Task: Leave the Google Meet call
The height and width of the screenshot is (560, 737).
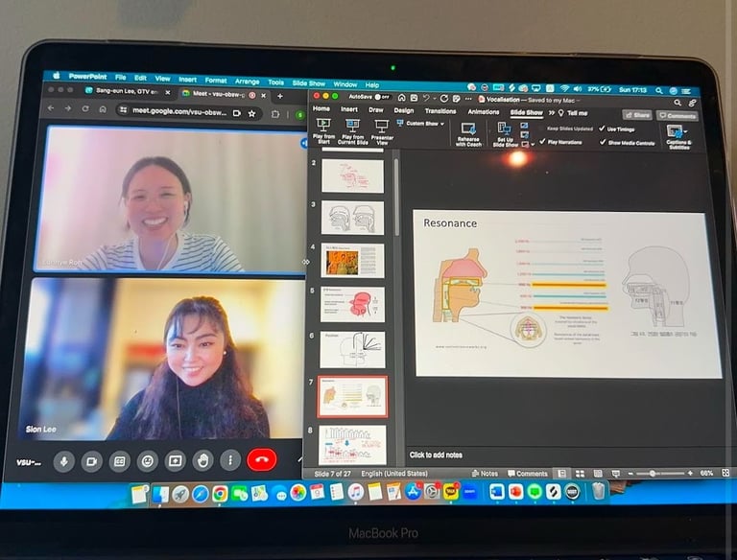Action: point(262,459)
